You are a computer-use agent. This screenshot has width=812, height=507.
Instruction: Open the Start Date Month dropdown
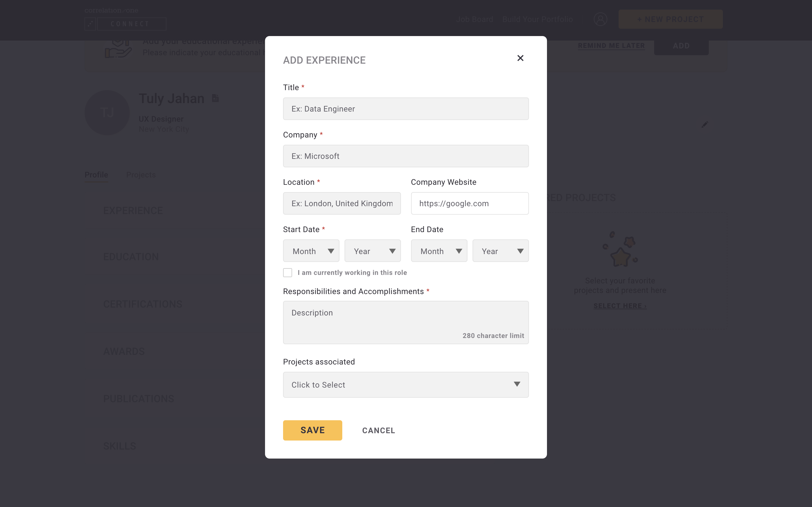(x=311, y=251)
